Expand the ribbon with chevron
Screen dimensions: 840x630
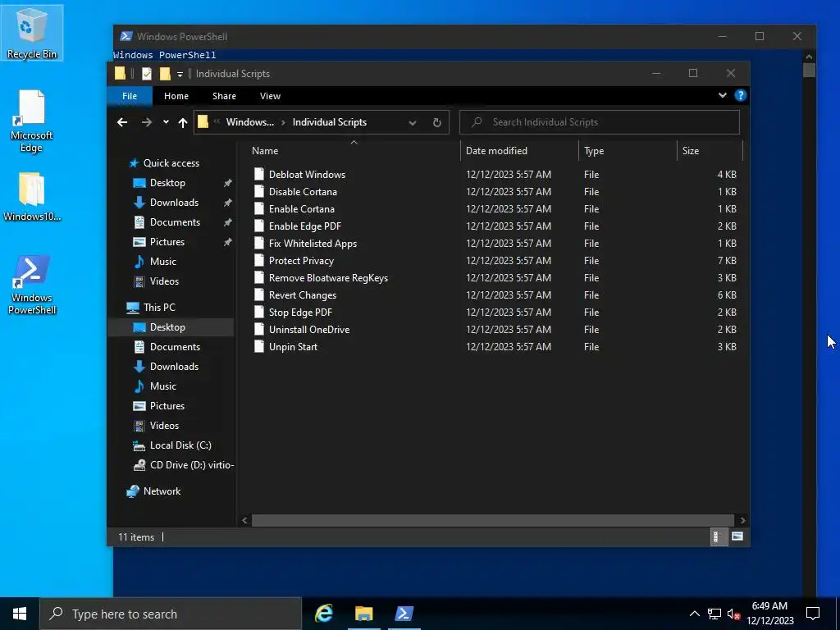pyautogui.click(x=722, y=95)
